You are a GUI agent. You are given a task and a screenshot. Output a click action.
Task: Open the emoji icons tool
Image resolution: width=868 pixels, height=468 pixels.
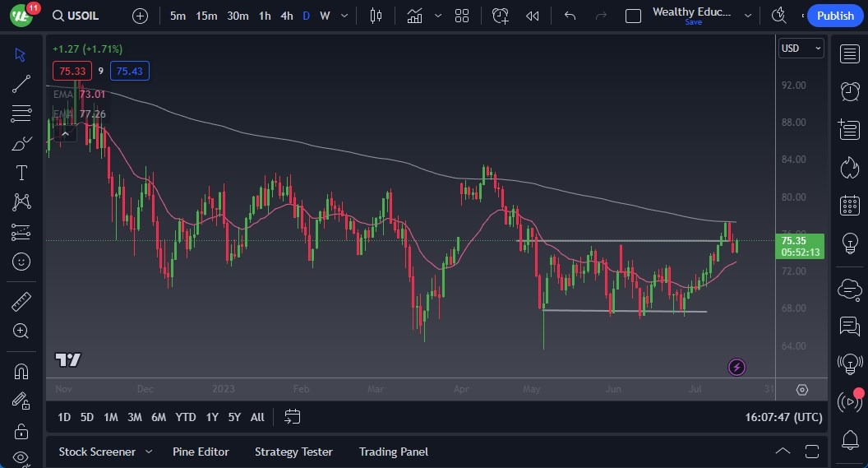click(x=21, y=262)
